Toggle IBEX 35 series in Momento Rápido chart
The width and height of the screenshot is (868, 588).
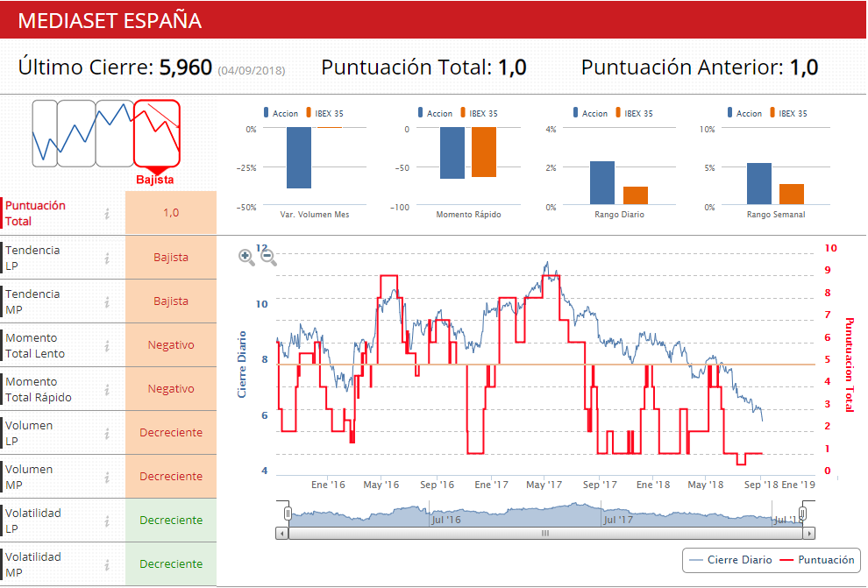click(x=480, y=113)
